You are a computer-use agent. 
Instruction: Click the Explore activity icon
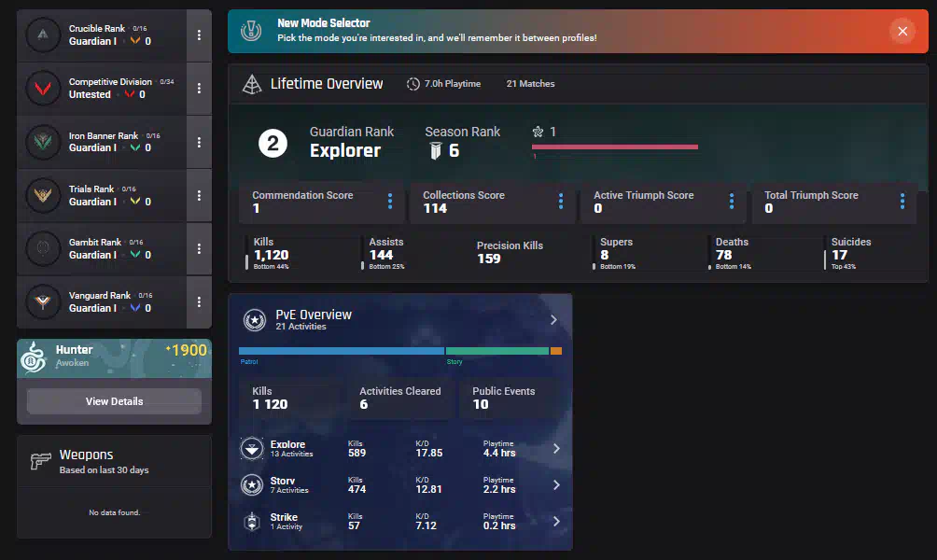click(x=252, y=448)
